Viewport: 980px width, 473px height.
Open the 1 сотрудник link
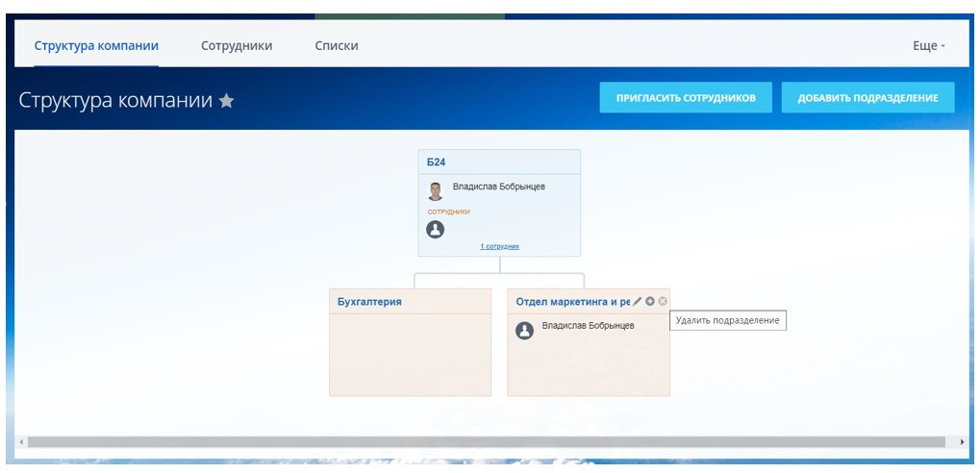coord(499,246)
